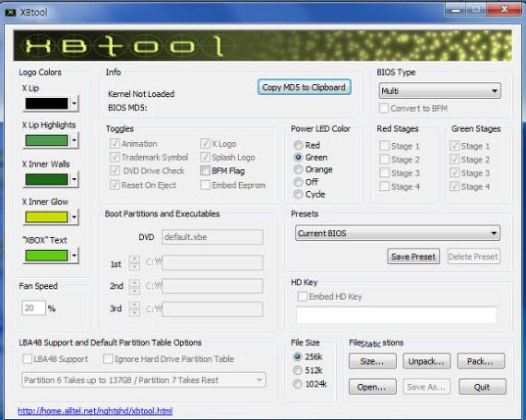Viewport: 526px width, 420px height.
Task: Open the X Inner Walls color dropdown arrow
Action: pos(74,179)
